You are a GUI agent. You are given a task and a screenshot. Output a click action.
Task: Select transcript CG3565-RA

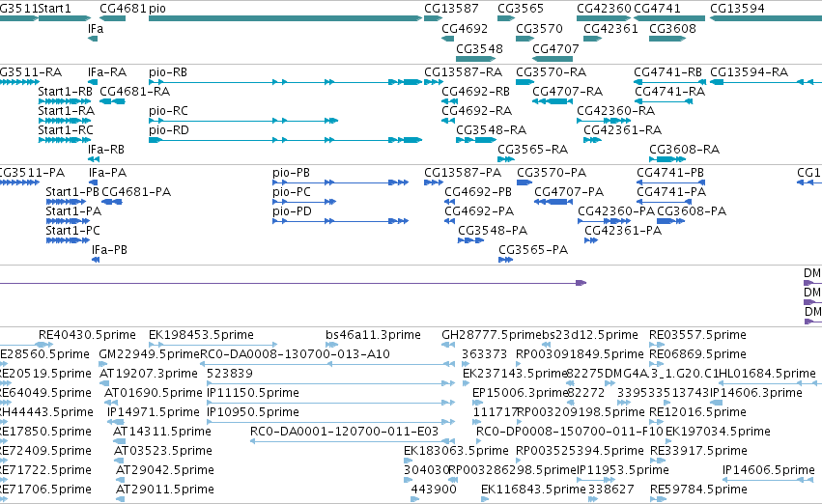[506, 159]
